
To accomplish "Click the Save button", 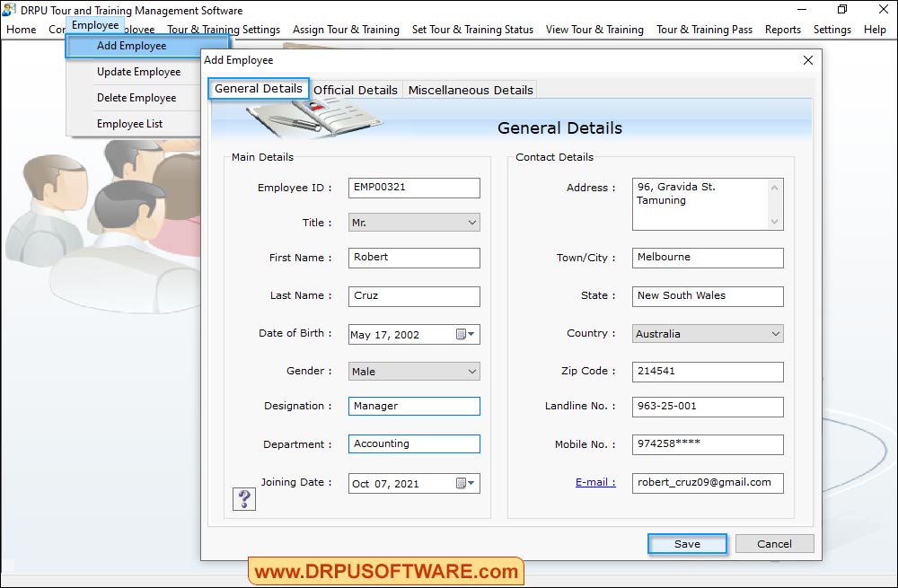I will (x=687, y=543).
